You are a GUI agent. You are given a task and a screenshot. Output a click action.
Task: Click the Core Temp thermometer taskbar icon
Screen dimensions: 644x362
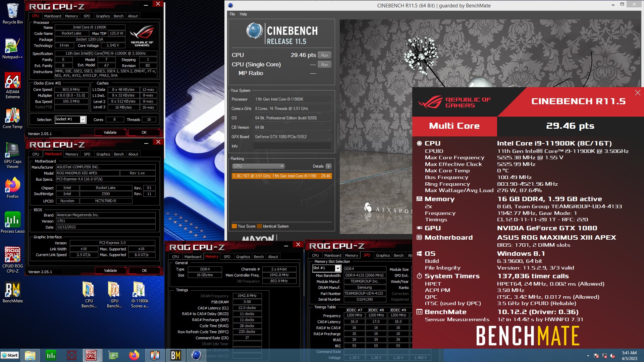point(155,355)
